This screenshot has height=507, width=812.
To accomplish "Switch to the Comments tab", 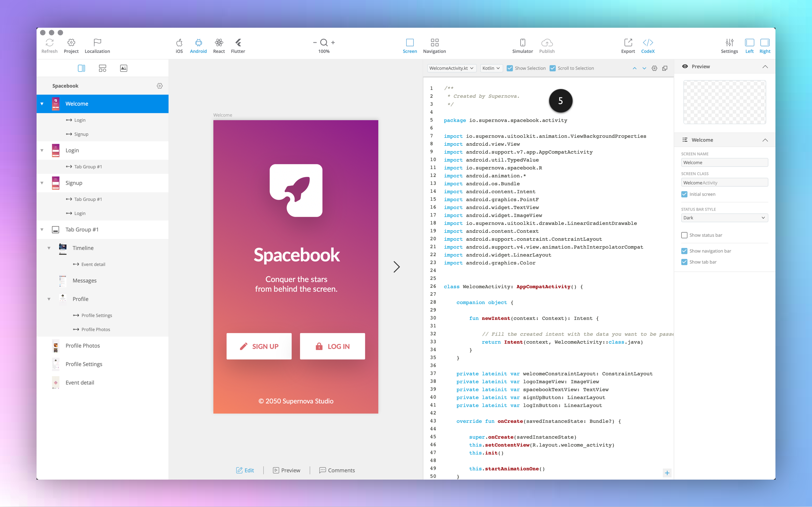I will [337, 470].
